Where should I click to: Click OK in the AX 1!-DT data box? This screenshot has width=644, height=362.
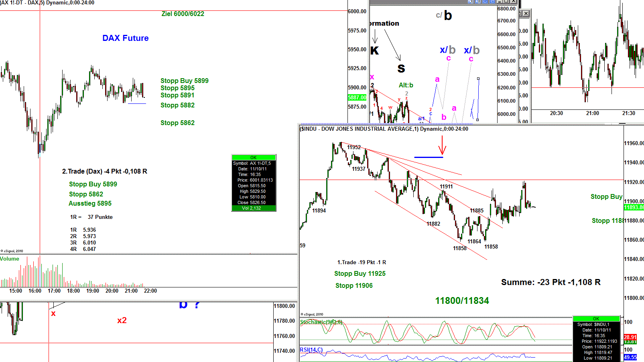pyautogui.click(x=254, y=158)
